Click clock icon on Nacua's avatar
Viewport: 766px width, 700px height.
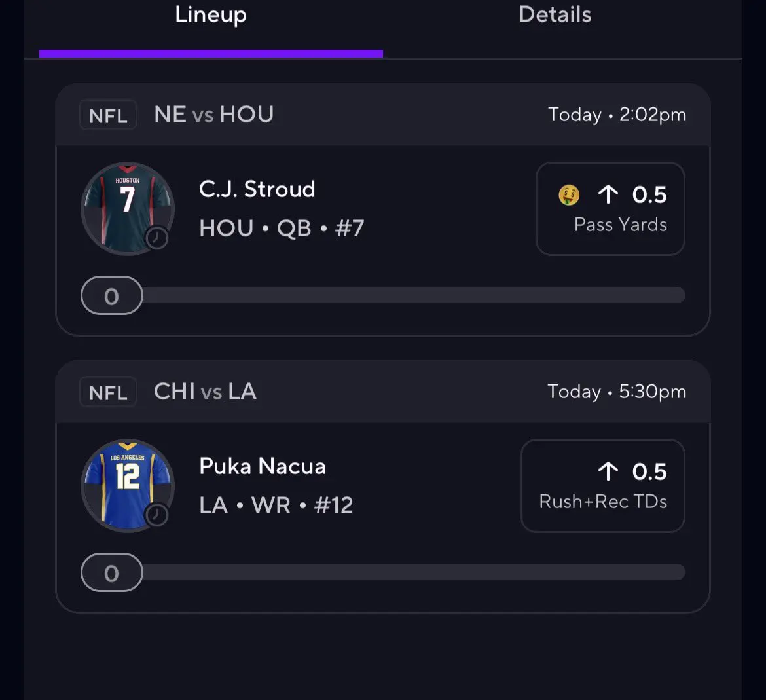pyautogui.click(x=156, y=515)
